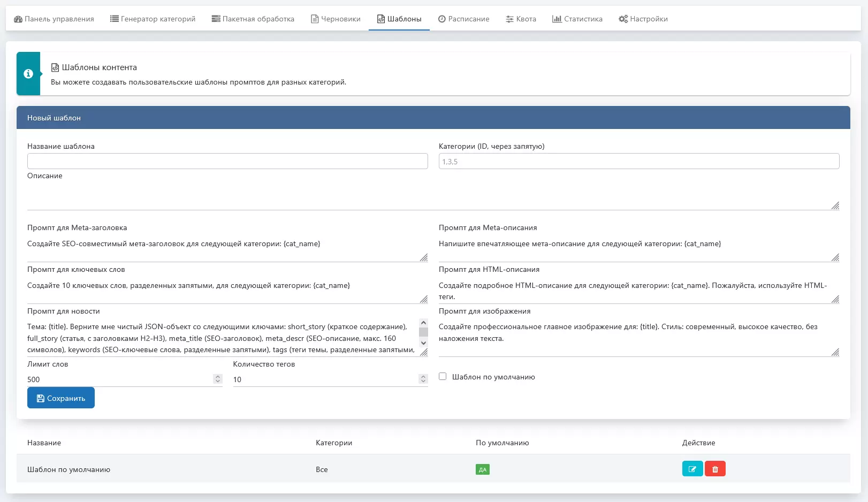Image resolution: width=868 pixels, height=502 pixels.
Task: Enable the Шаблон по умолчанию checkbox
Action: [x=443, y=376]
